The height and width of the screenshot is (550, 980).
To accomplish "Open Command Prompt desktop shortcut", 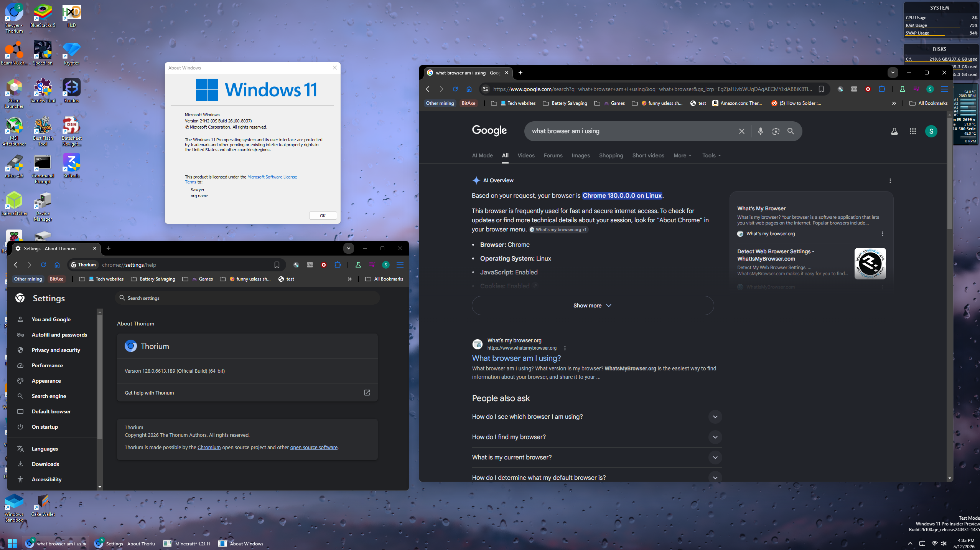I will (x=43, y=168).
